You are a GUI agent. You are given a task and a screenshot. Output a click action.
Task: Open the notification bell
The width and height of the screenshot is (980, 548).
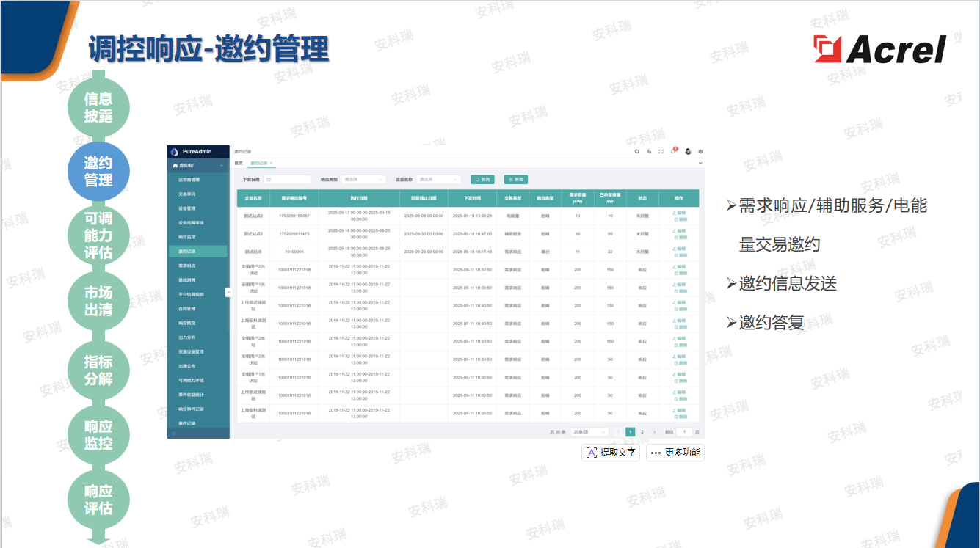(x=673, y=152)
